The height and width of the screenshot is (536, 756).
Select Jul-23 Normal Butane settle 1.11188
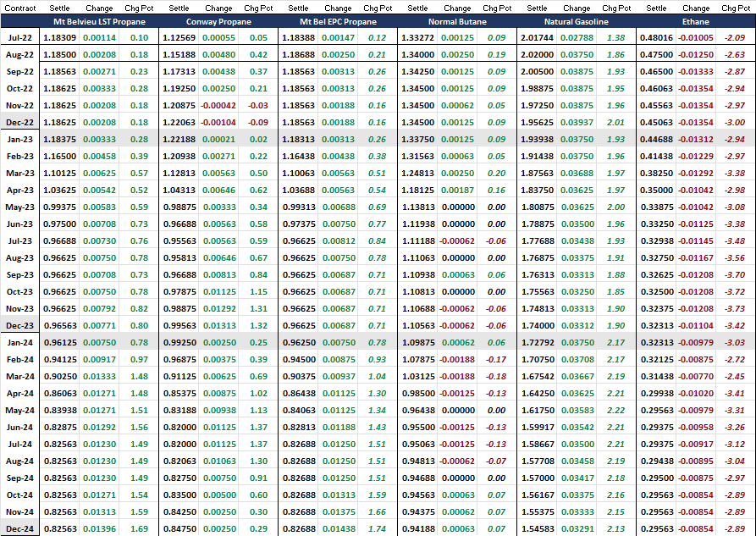pos(417,240)
